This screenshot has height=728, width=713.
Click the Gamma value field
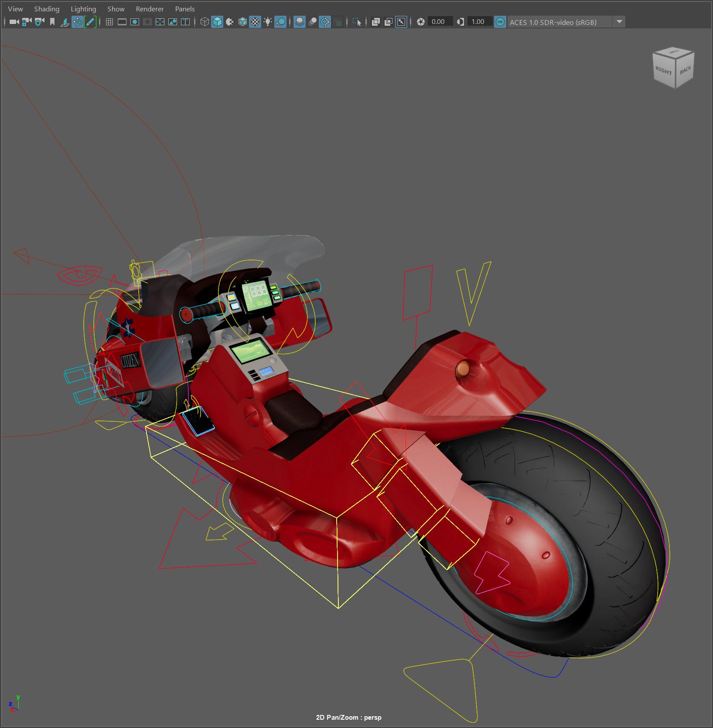(x=479, y=22)
